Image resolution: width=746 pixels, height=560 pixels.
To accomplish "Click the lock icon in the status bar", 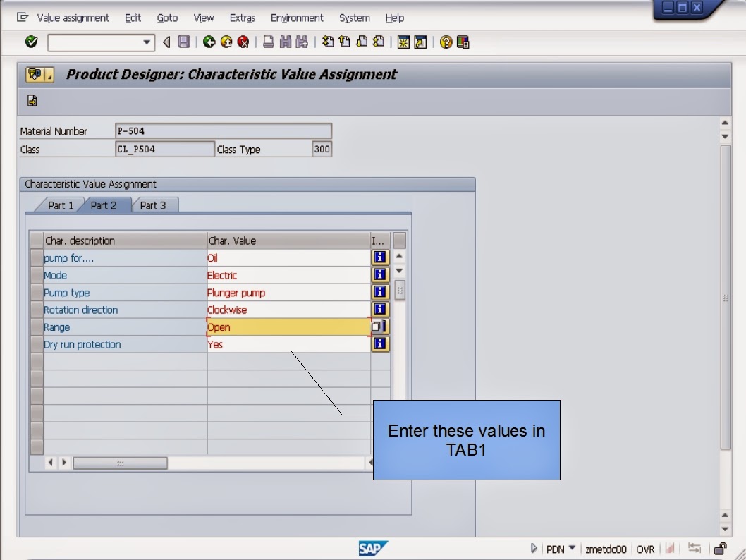I will click(721, 548).
